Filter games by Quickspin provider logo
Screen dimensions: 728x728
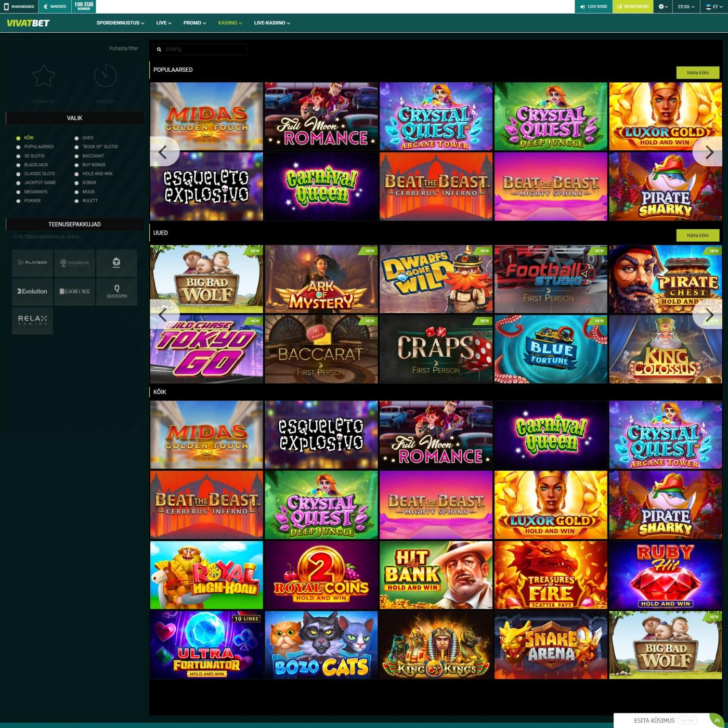click(x=116, y=292)
